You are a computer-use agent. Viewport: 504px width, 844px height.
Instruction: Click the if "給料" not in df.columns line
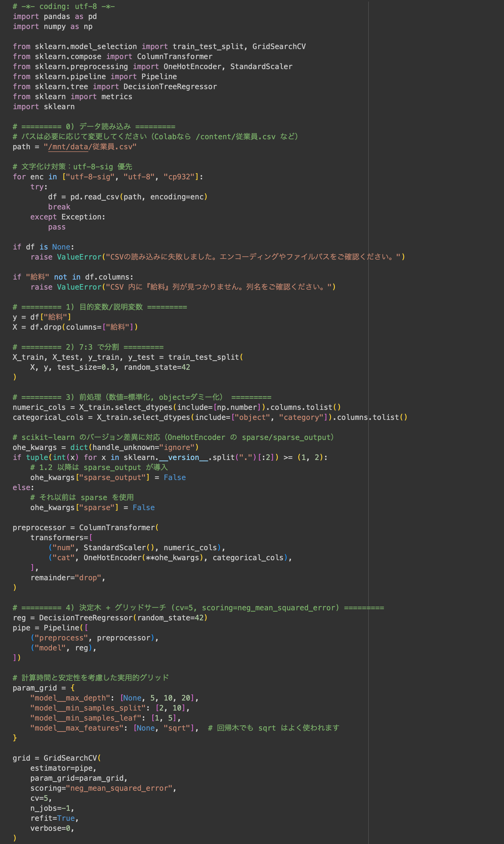(73, 277)
